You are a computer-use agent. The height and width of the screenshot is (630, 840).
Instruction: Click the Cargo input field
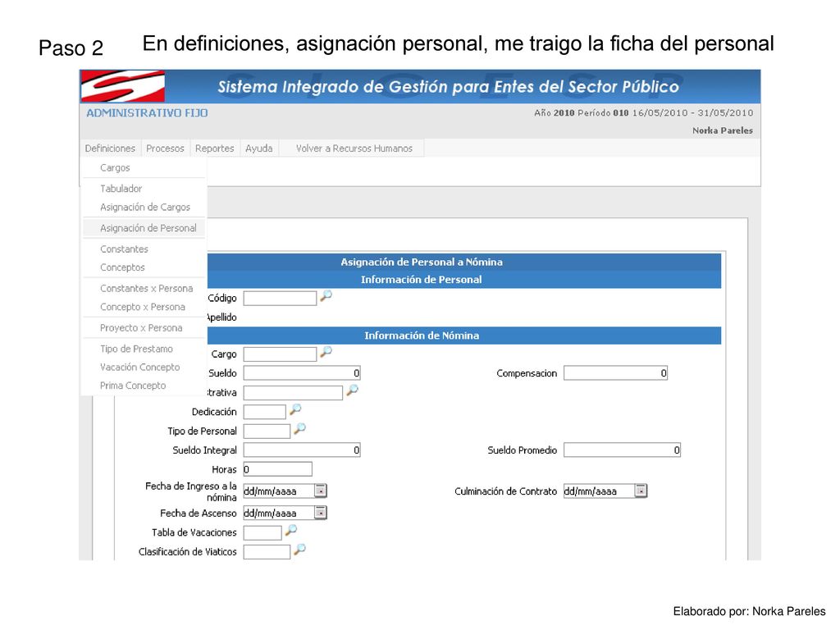(x=280, y=354)
